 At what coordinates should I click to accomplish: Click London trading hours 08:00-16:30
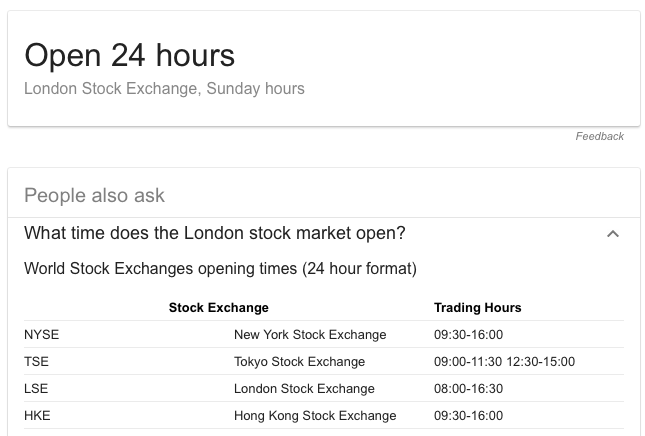coord(468,388)
